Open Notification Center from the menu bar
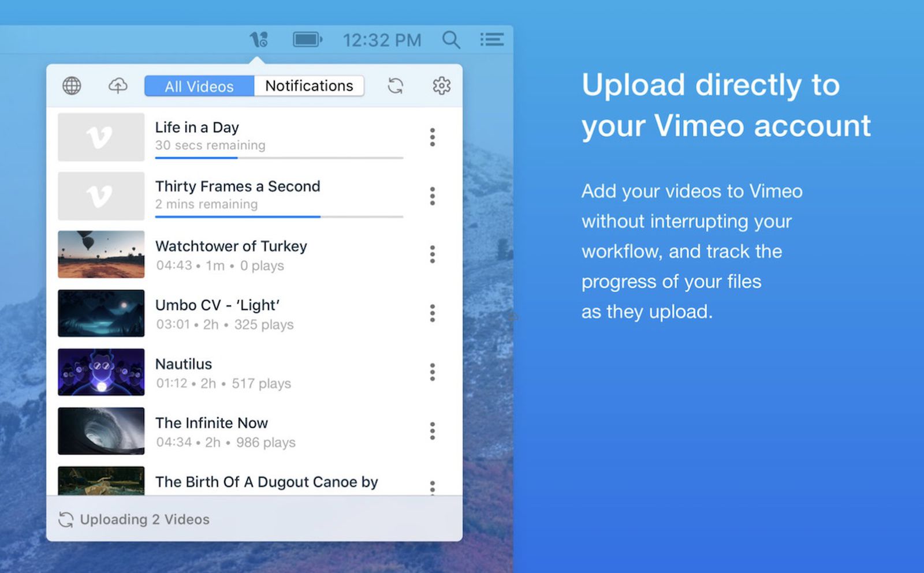924x573 pixels. click(x=492, y=39)
